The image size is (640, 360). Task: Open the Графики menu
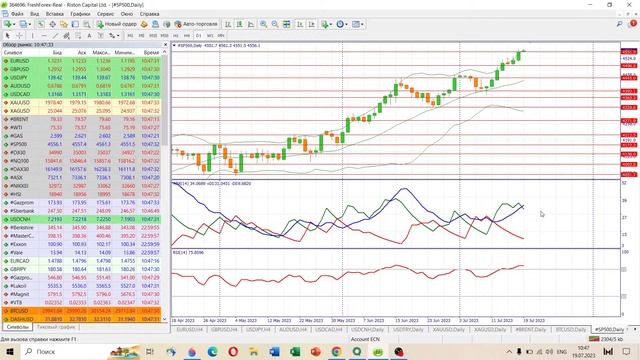tap(80, 13)
